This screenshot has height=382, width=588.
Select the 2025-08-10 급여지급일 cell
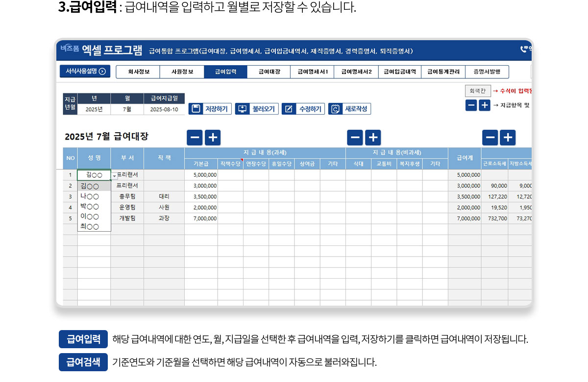click(x=164, y=109)
